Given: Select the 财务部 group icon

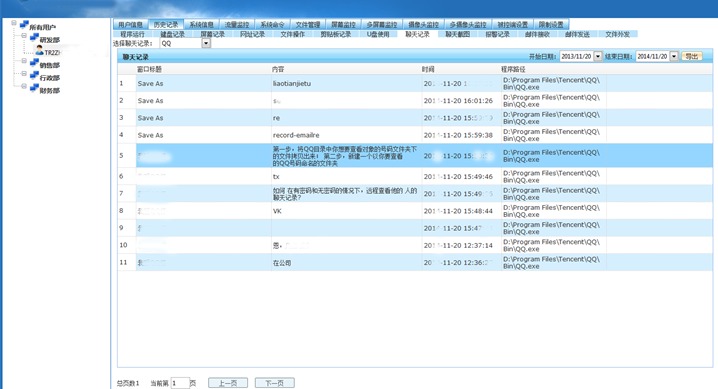Looking at the screenshot, I should point(34,88).
